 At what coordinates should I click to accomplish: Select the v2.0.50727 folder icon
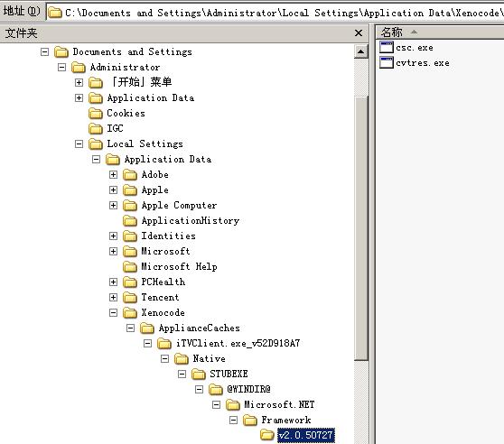pos(267,436)
